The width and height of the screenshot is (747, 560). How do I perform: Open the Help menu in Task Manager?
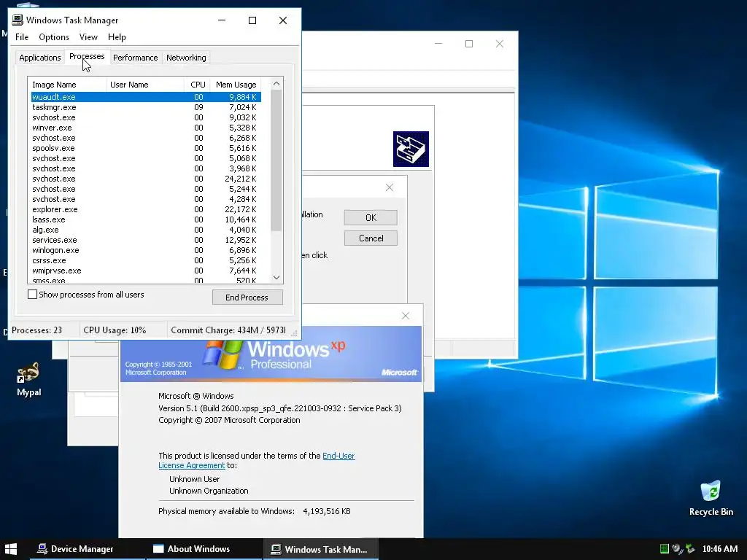coord(117,37)
